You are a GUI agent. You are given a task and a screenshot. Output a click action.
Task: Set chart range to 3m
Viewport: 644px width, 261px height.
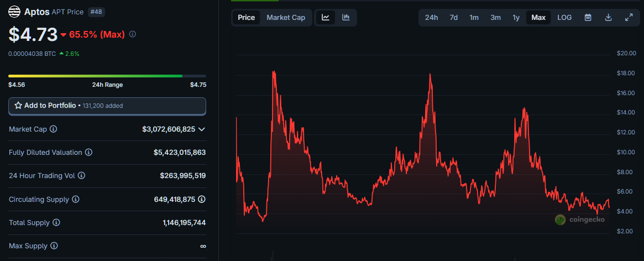click(495, 18)
